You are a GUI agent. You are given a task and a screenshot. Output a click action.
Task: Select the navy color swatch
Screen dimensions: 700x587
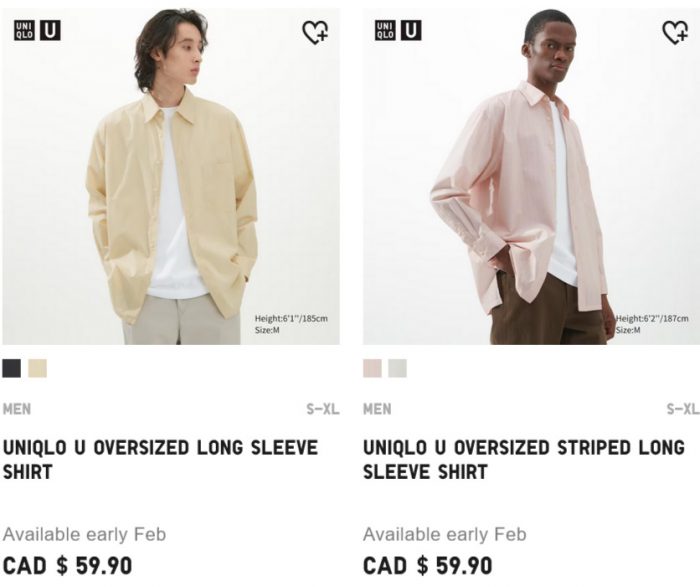[x=12, y=368]
